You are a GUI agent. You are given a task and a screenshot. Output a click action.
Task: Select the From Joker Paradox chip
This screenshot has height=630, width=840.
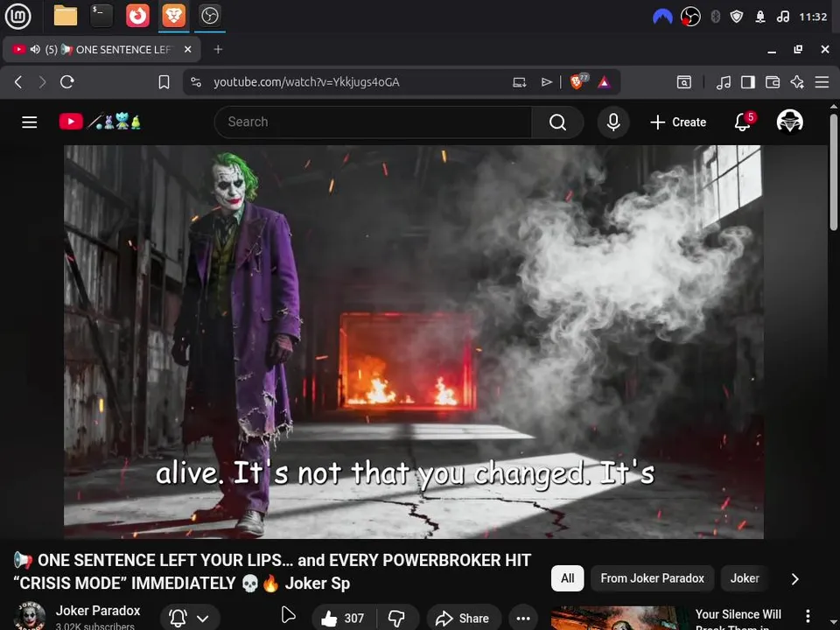(x=652, y=578)
